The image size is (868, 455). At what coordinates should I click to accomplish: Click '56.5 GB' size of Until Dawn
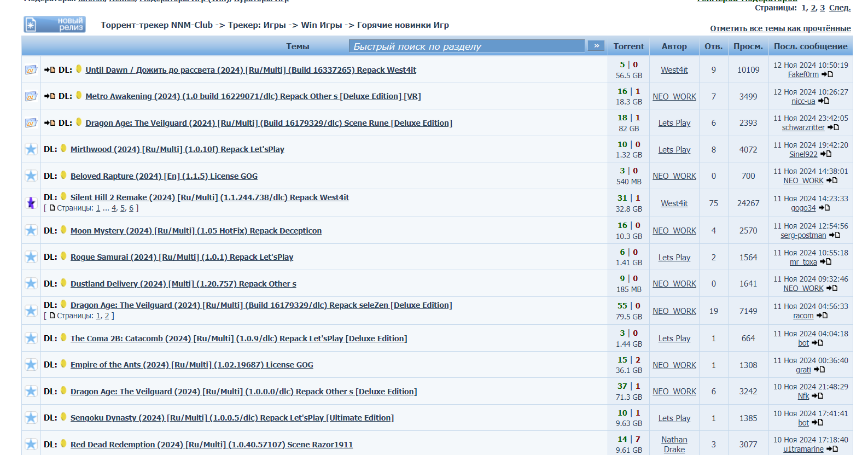pyautogui.click(x=629, y=75)
